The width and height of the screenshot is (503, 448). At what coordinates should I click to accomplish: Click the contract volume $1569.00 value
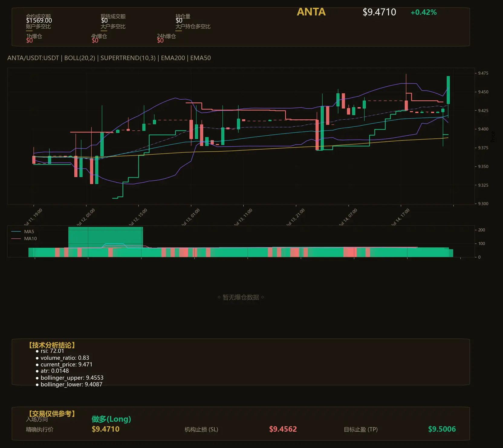pos(39,21)
